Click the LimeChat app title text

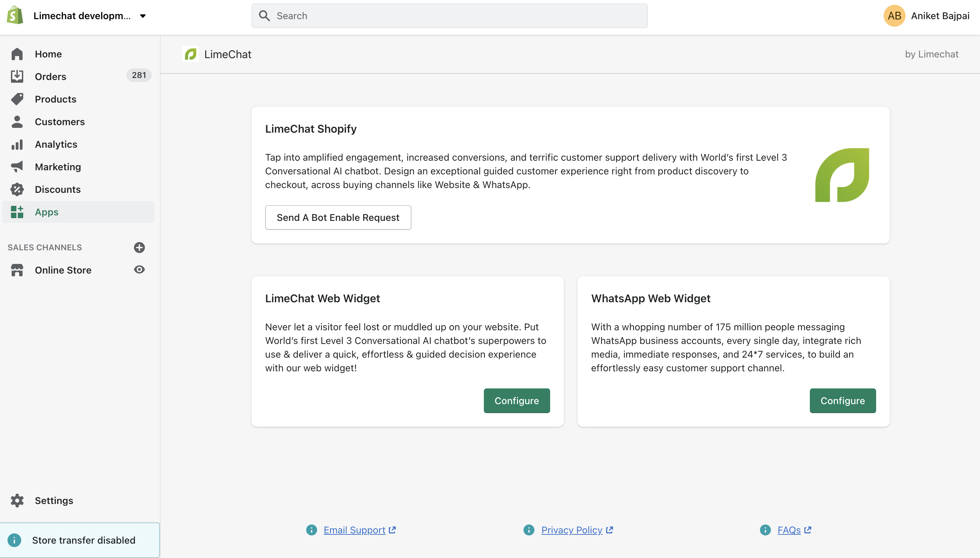click(228, 54)
